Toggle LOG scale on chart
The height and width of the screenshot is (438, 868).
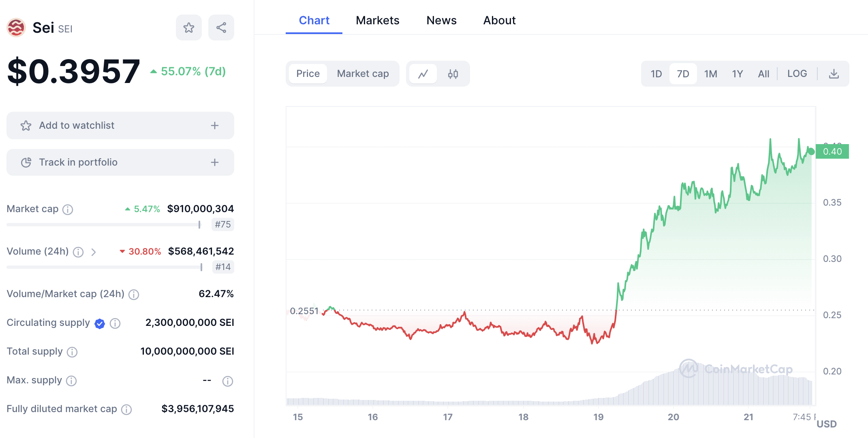(x=797, y=74)
